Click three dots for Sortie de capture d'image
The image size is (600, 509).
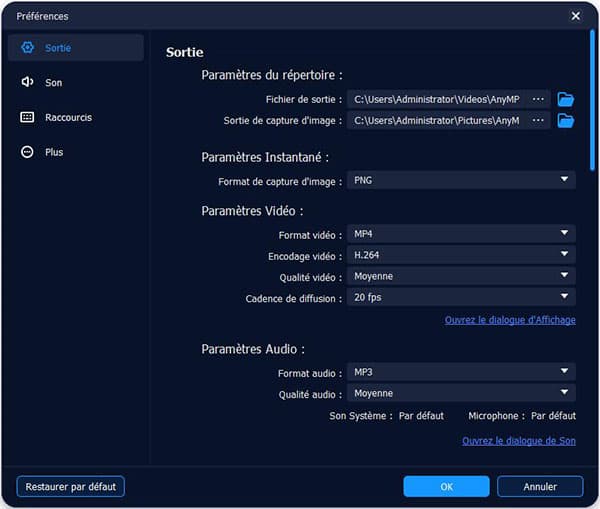click(x=539, y=121)
